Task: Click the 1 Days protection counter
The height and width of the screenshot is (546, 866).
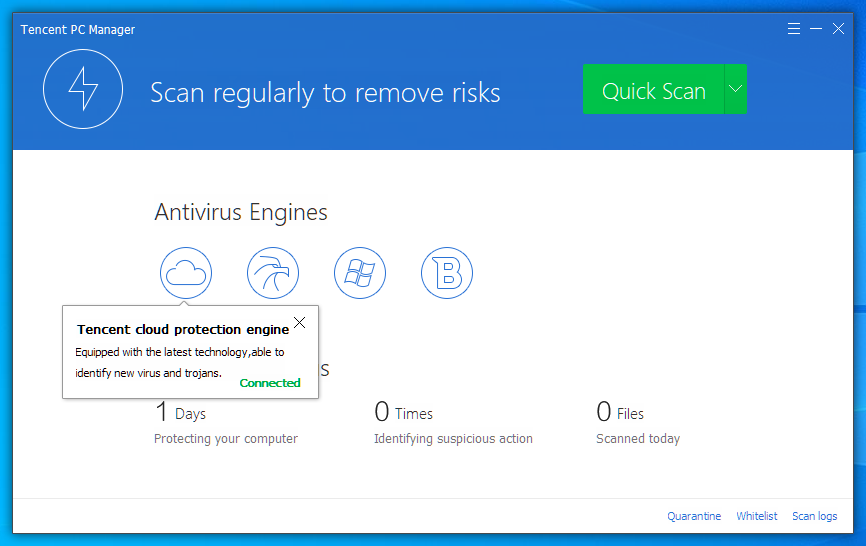Action: point(181,412)
